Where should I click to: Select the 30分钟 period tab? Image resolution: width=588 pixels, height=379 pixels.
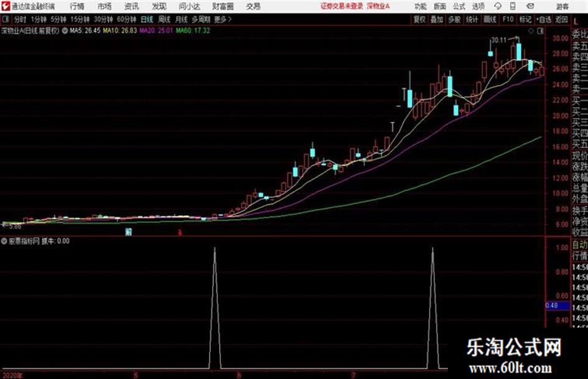coord(103,19)
